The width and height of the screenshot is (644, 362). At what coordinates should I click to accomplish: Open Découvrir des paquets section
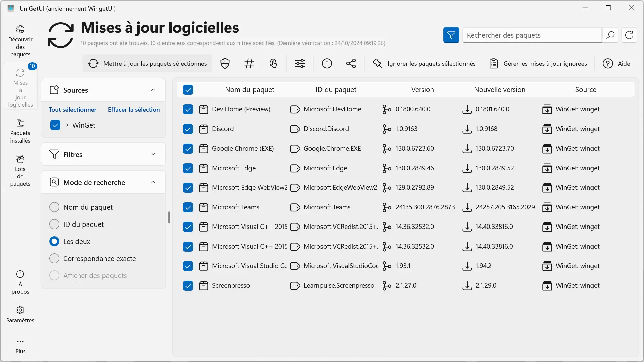[20, 41]
